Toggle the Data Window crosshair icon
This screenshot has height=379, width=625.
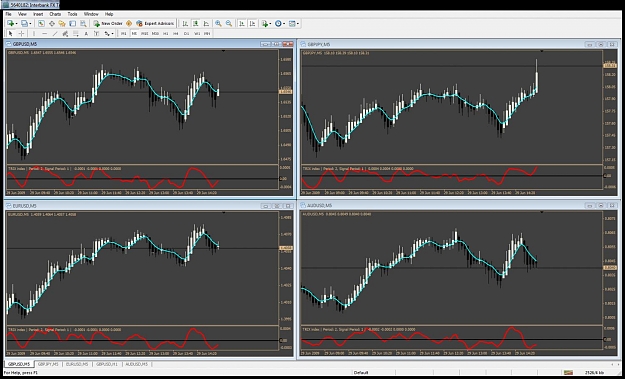51,24
